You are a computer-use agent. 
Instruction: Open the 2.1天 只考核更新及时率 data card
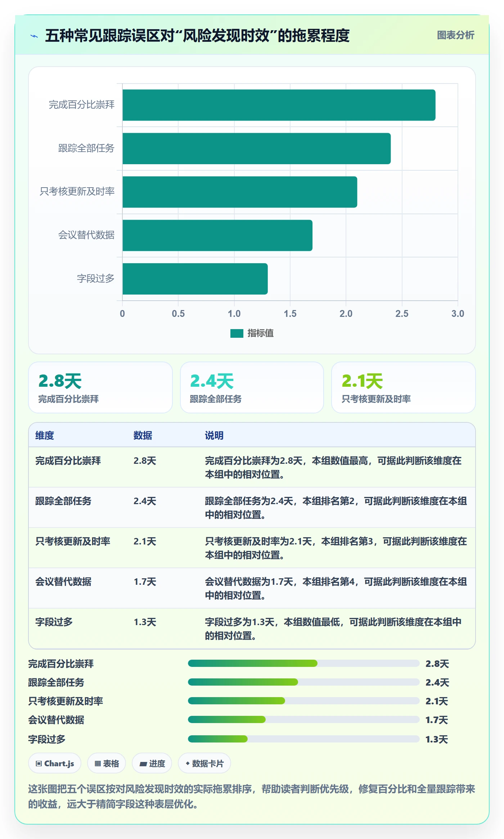[x=404, y=387]
